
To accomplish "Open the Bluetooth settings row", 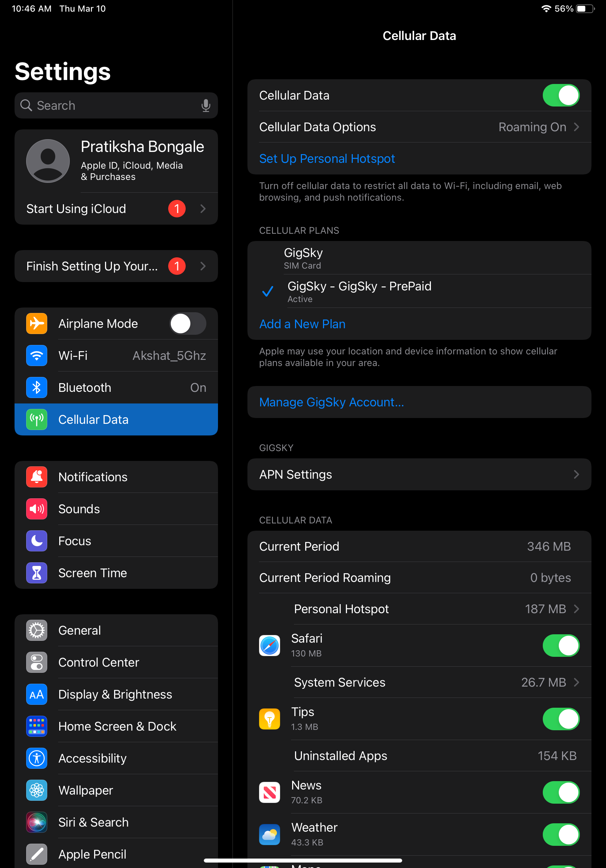I will [x=116, y=387].
